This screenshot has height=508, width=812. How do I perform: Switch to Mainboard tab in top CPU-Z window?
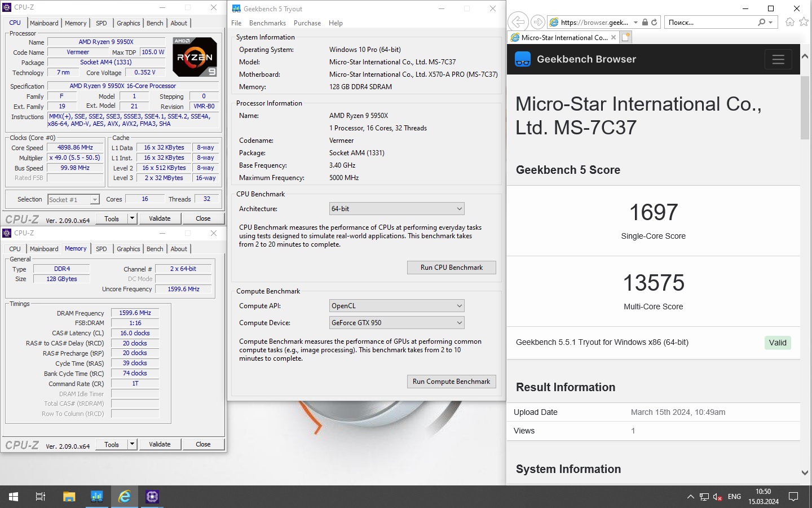[x=44, y=23]
